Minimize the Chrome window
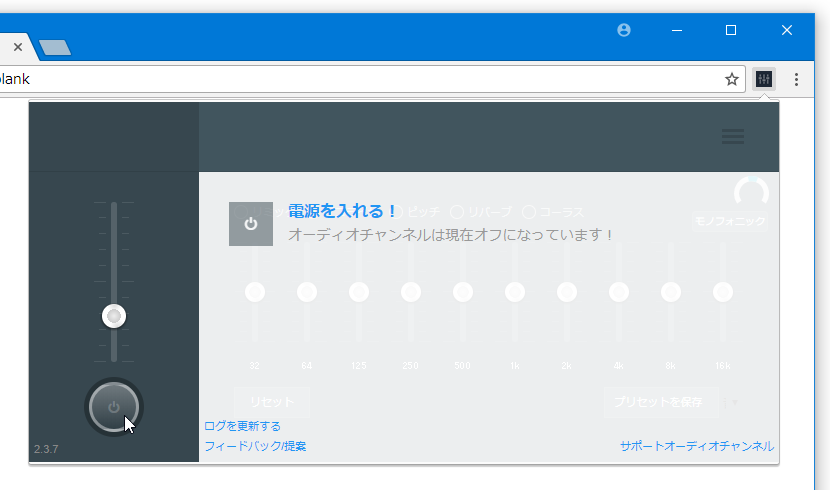Viewport: 830px width, 490px height. [677, 30]
